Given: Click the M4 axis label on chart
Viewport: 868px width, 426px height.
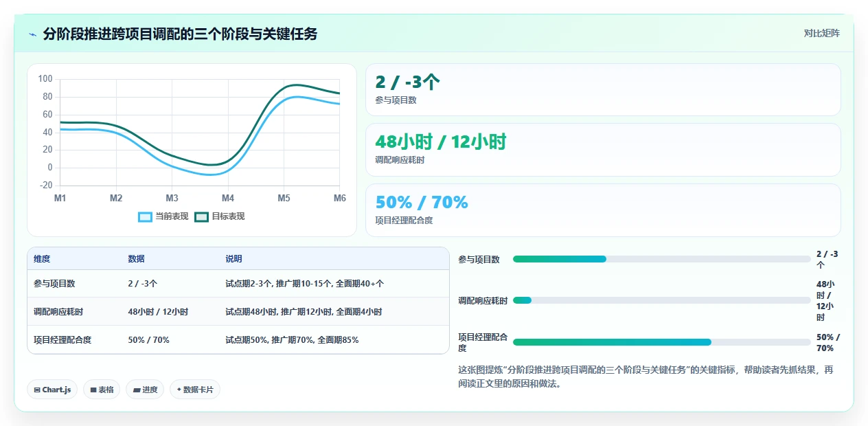Looking at the screenshot, I should coord(228,198).
